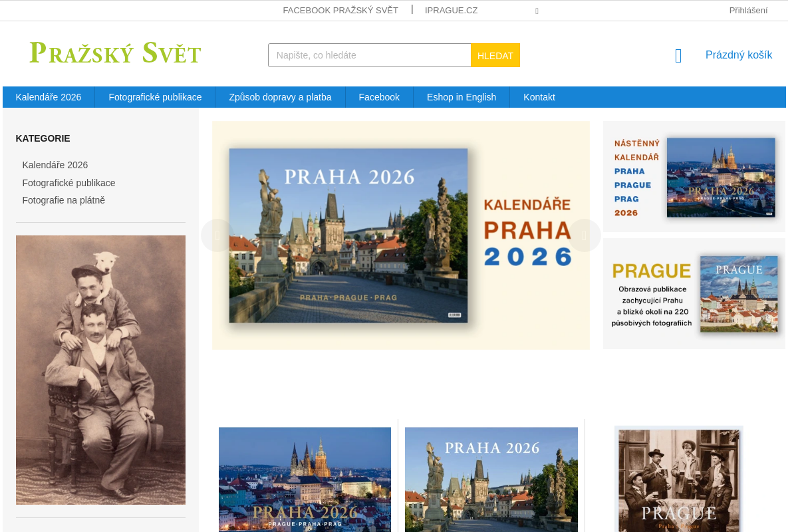Open the IPRAGUE.CZ link
The image size is (798, 532).
click(451, 10)
